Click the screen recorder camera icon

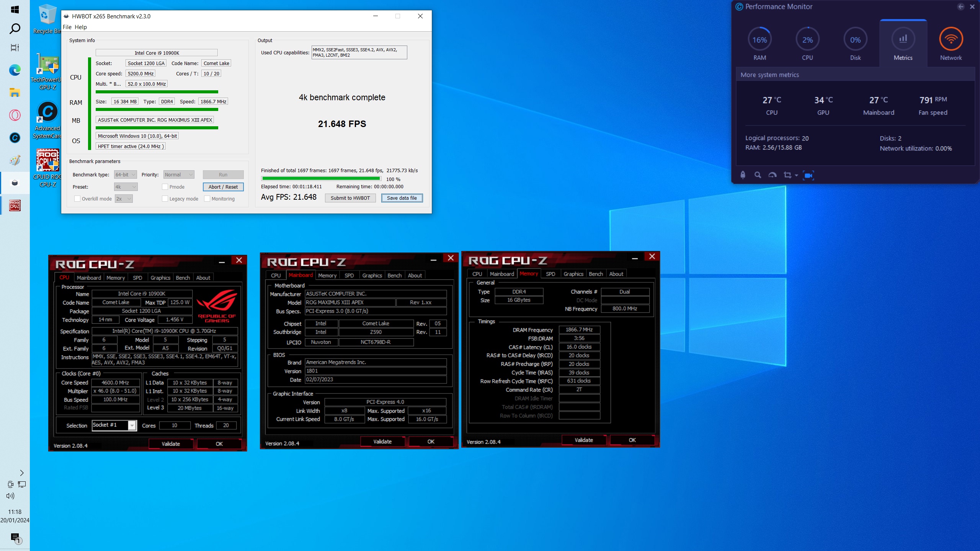coord(808,175)
